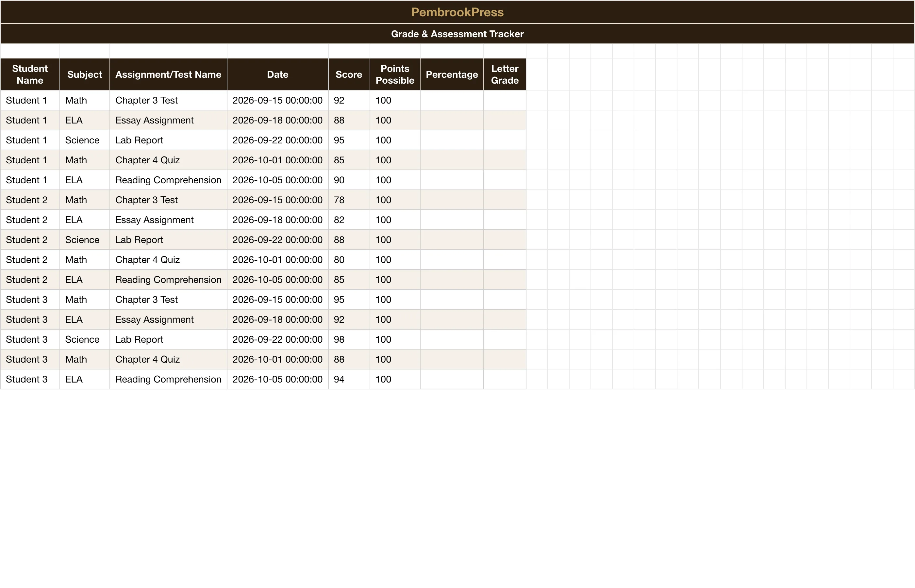Select the Letter Grade column header
Image resolution: width=915 pixels, height=588 pixels.
pyautogui.click(x=505, y=74)
